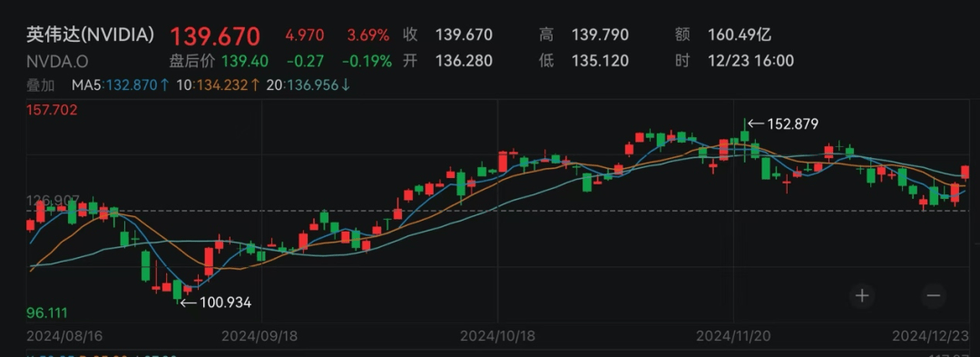
Task: Click the 时 12/23 16:00 timestamp
Action: (x=734, y=61)
